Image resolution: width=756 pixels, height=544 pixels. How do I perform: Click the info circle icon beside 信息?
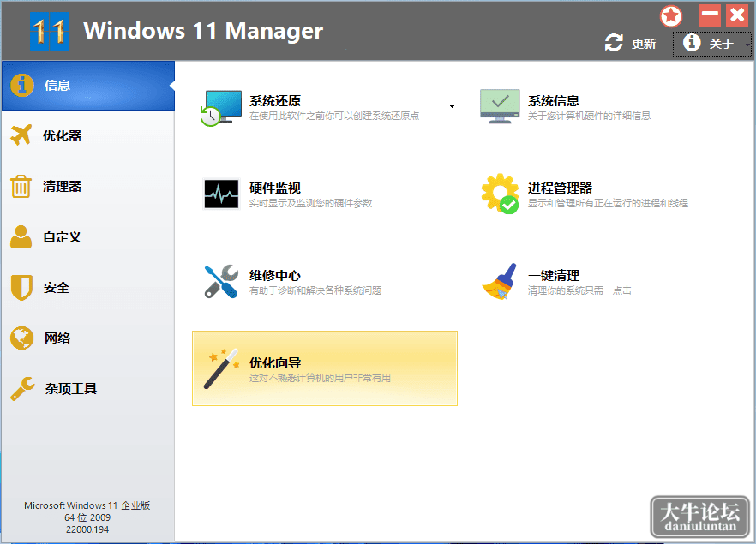pyautogui.click(x=22, y=86)
